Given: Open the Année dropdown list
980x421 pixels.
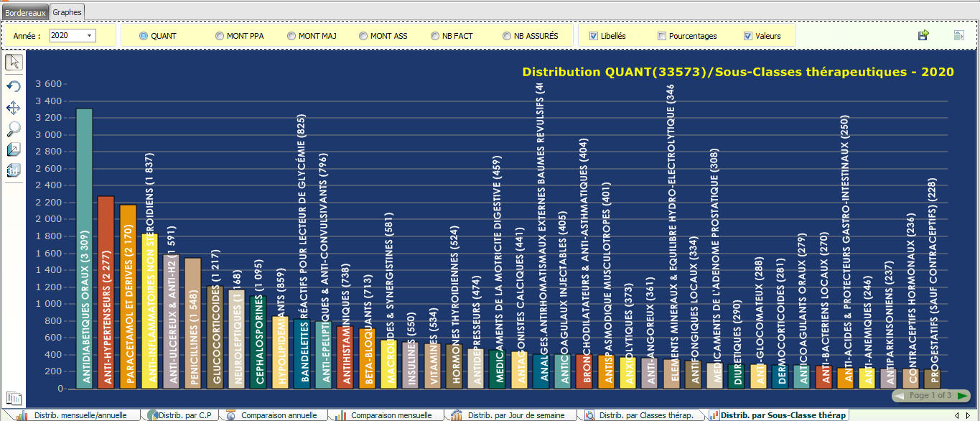Looking at the screenshot, I should (x=90, y=36).
